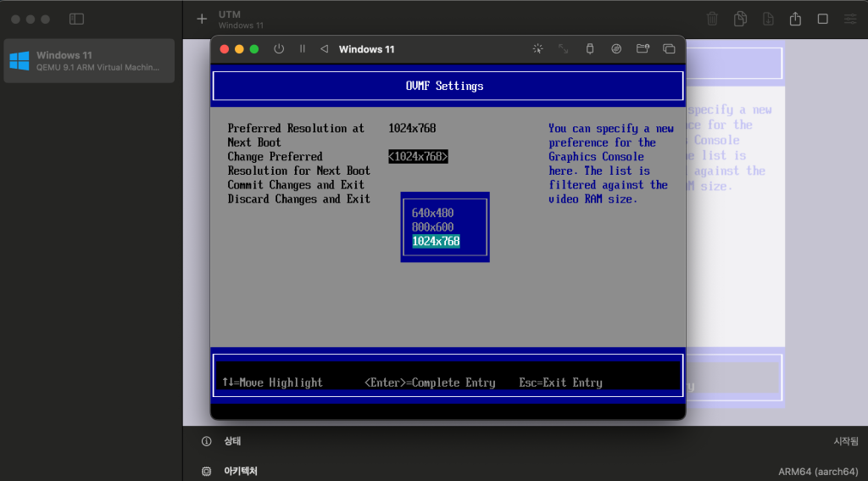Click Discard Changes and Exit

coord(299,199)
